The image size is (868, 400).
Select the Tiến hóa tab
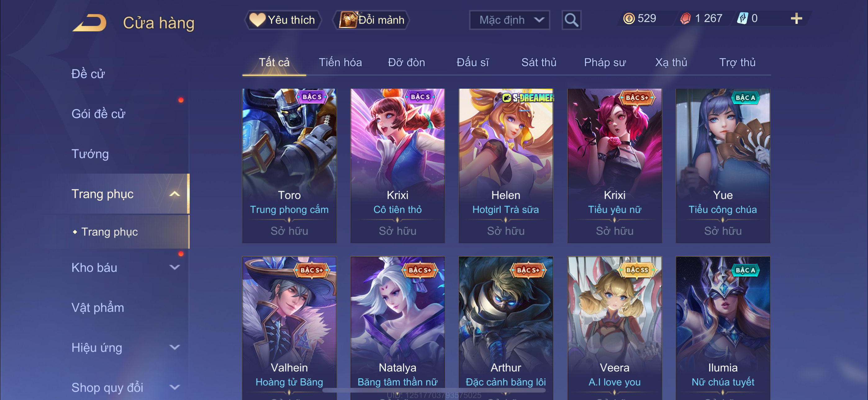pos(340,63)
